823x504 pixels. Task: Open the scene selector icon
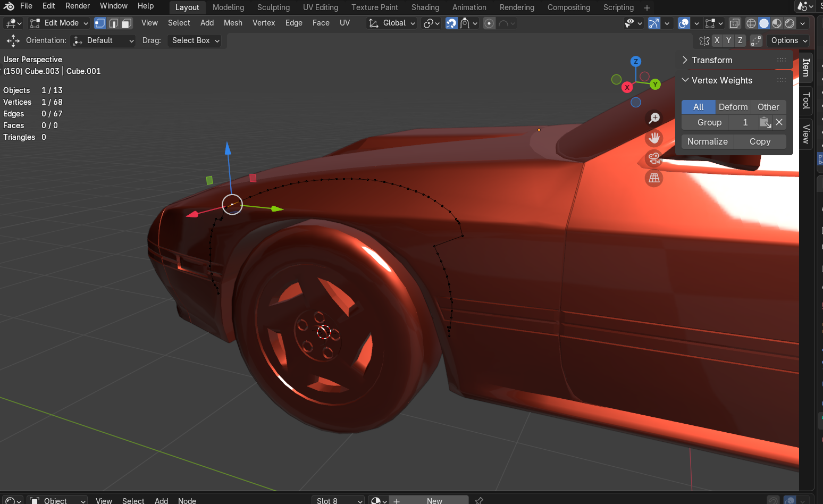[x=805, y=6]
